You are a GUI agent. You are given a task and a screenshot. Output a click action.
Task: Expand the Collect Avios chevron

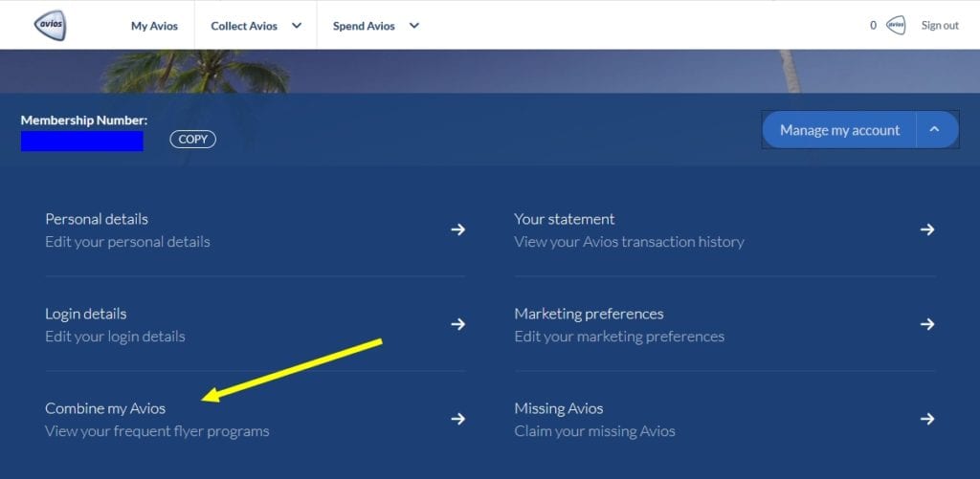click(297, 26)
